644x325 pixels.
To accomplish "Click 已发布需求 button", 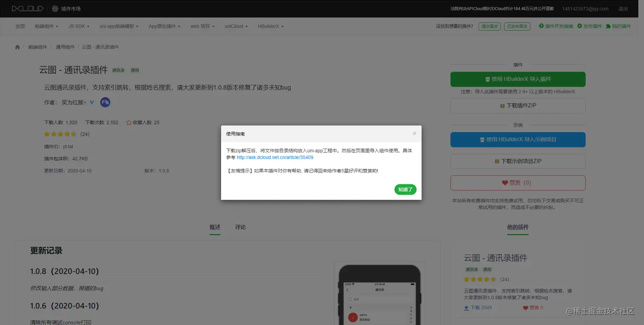I will pyautogui.click(x=517, y=26).
